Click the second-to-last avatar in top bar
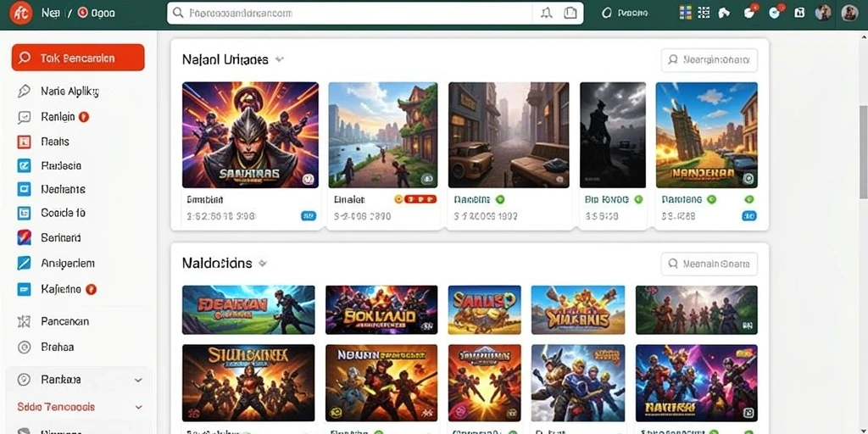Viewport: 868px width, 434px height. click(x=823, y=13)
